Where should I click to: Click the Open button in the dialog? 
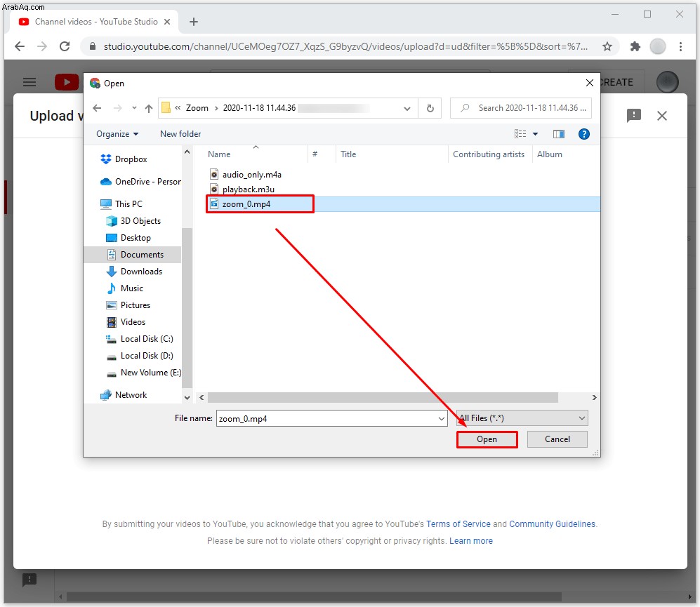[487, 439]
